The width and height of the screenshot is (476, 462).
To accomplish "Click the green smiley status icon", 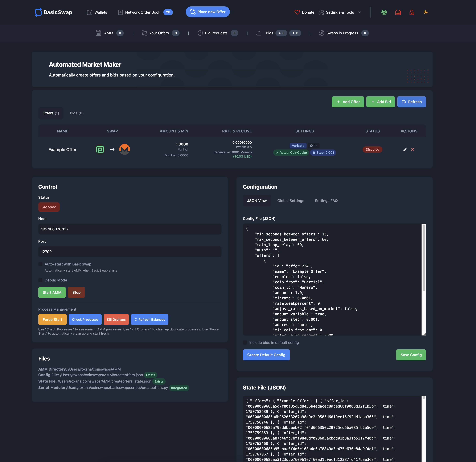I will 384,12.
